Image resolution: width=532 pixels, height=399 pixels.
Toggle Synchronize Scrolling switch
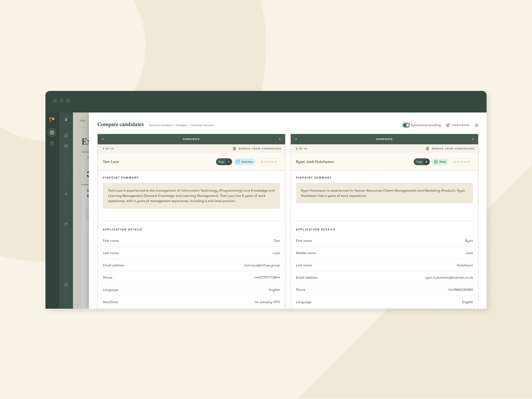point(406,125)
